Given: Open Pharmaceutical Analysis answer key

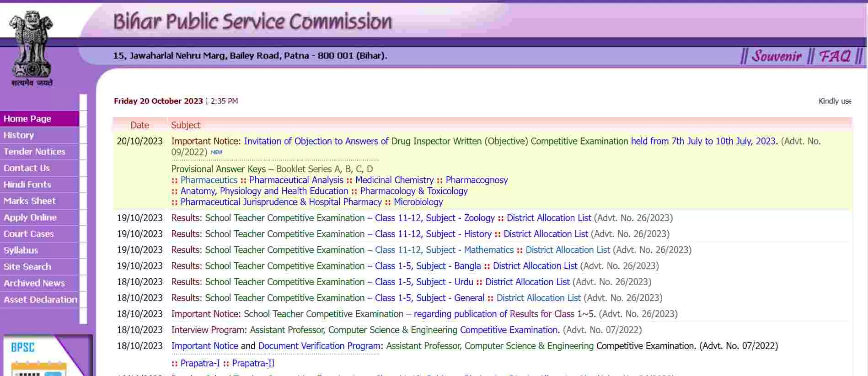Looking at the screenshot, I should click(296, 180).
